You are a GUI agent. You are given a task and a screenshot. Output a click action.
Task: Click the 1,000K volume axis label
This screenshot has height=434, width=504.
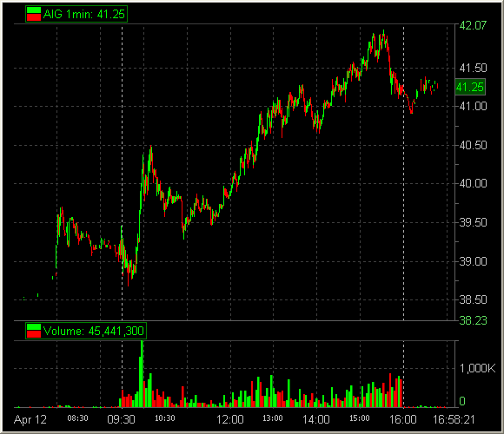pyautogui.click(x=477, y=369)
